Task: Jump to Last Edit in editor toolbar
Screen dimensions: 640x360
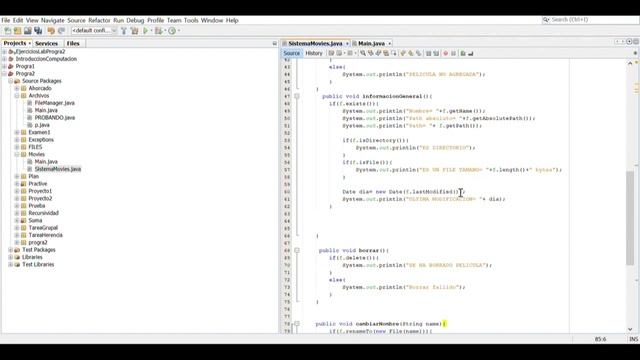Action: pyautogui.click(x=331, y=53)
